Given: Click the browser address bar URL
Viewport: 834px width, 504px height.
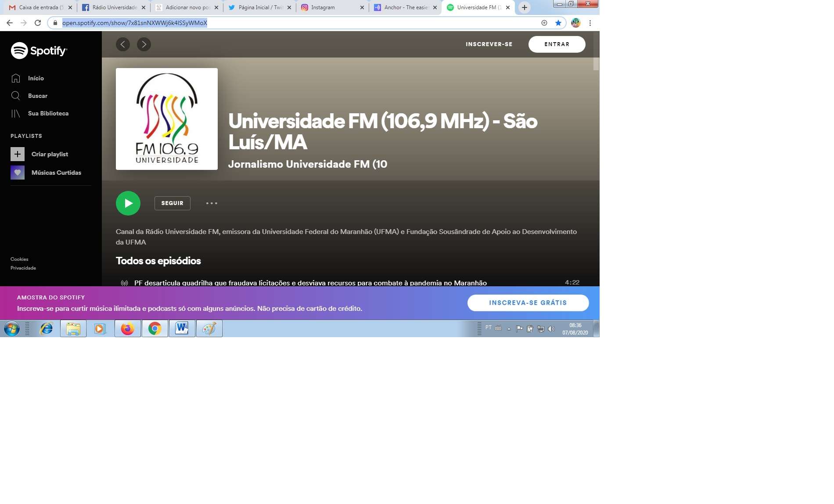Looking at the screenshot, I should point(134,23).
